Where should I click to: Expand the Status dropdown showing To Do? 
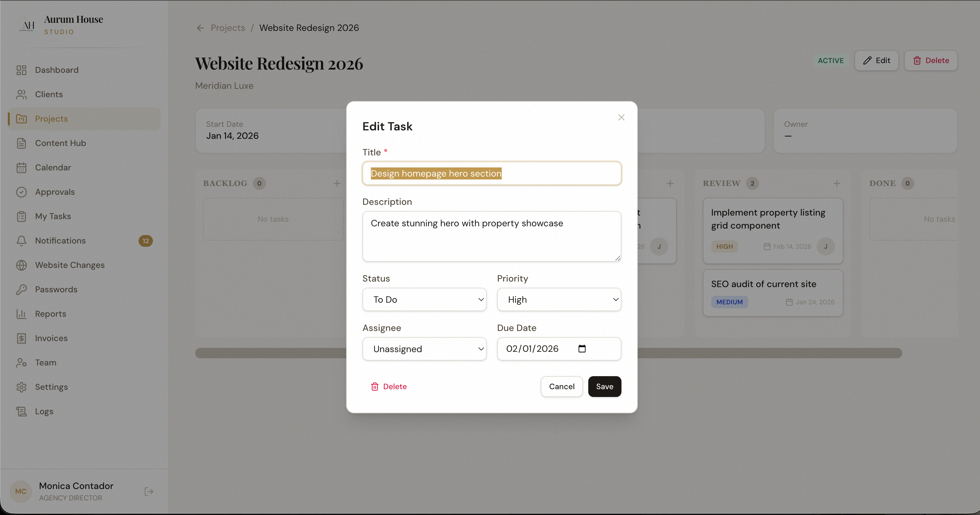click(x=424, y=299)
